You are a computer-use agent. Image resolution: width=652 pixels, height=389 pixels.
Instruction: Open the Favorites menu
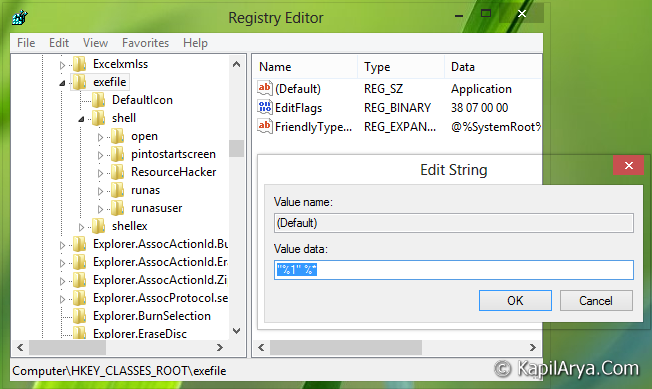click(146, 43)
